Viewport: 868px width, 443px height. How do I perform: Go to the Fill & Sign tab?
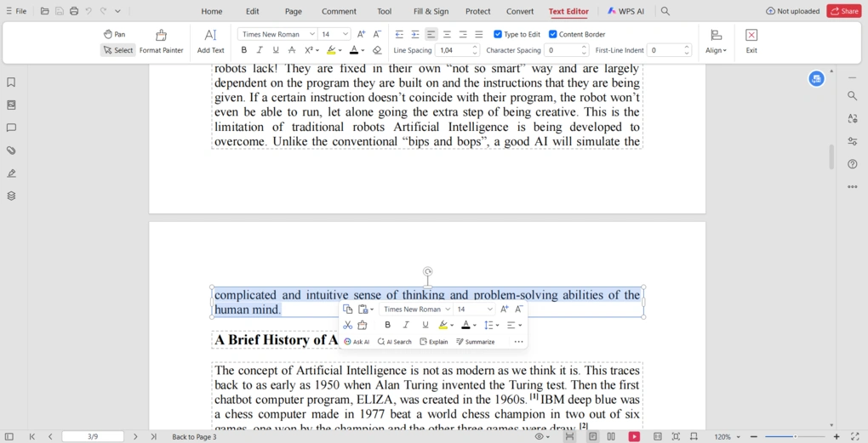(431, 11)
